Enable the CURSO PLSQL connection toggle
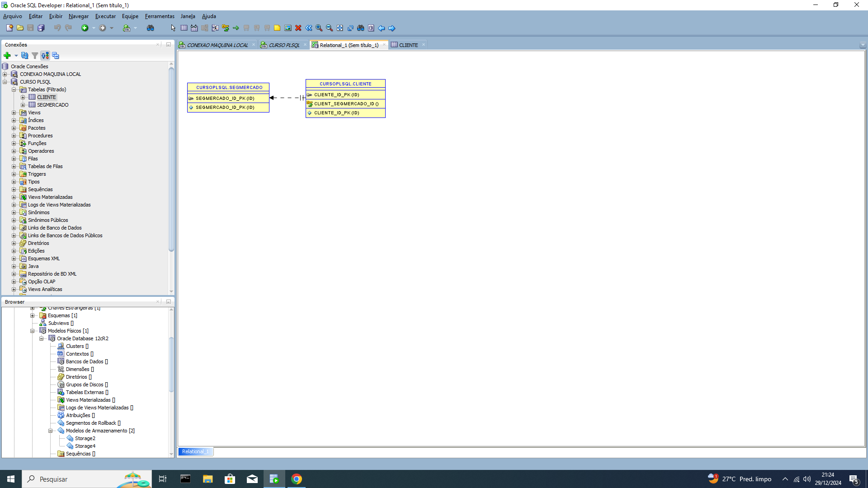The image size is (868, 488). pyautogui.click(x=5, y=82)
